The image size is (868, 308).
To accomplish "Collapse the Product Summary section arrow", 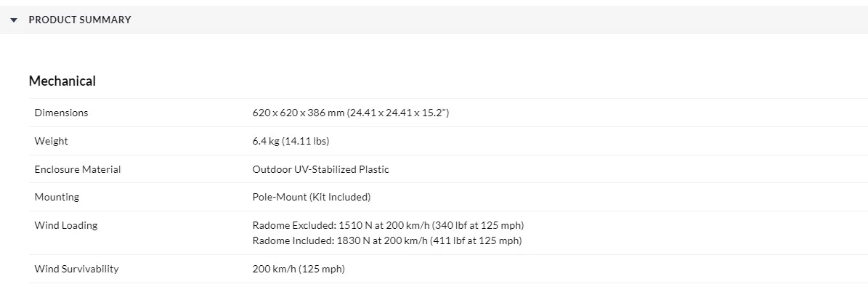I will pos(15,20).
